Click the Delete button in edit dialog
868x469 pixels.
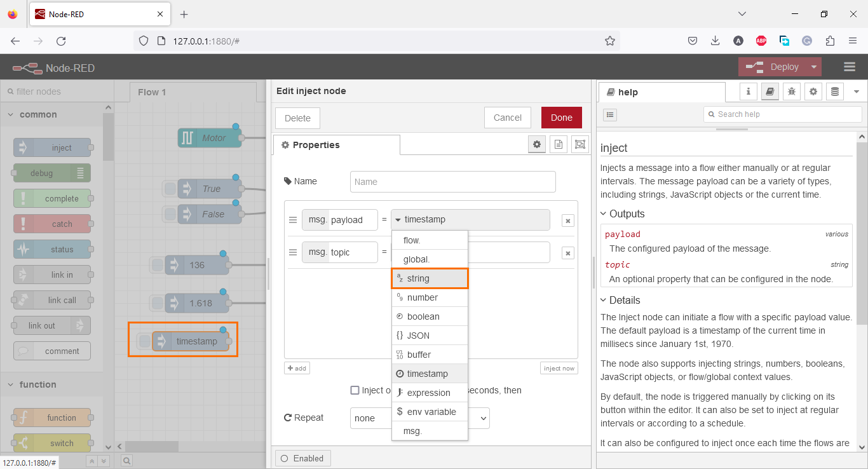click(297, 118)
